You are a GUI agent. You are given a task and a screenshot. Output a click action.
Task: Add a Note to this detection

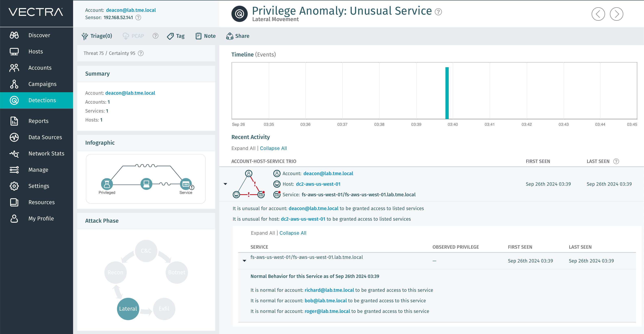(x=205, y=36)
